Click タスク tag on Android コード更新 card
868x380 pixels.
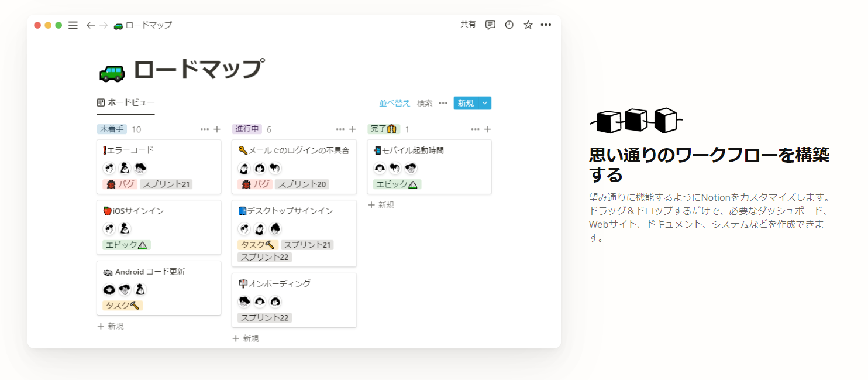(123, 306)
